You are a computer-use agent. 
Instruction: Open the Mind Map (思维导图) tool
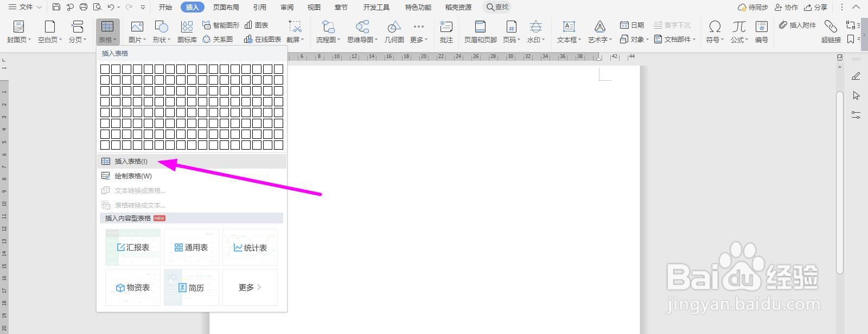362,32
